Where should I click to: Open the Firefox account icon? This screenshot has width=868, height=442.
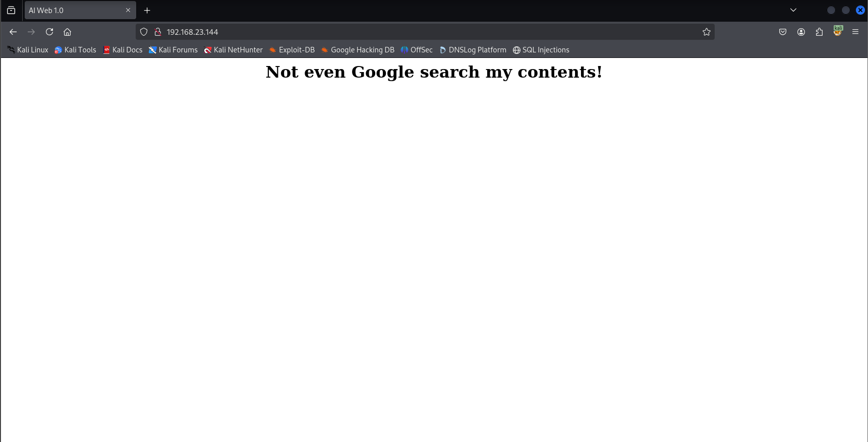click(x=800, y=32)
